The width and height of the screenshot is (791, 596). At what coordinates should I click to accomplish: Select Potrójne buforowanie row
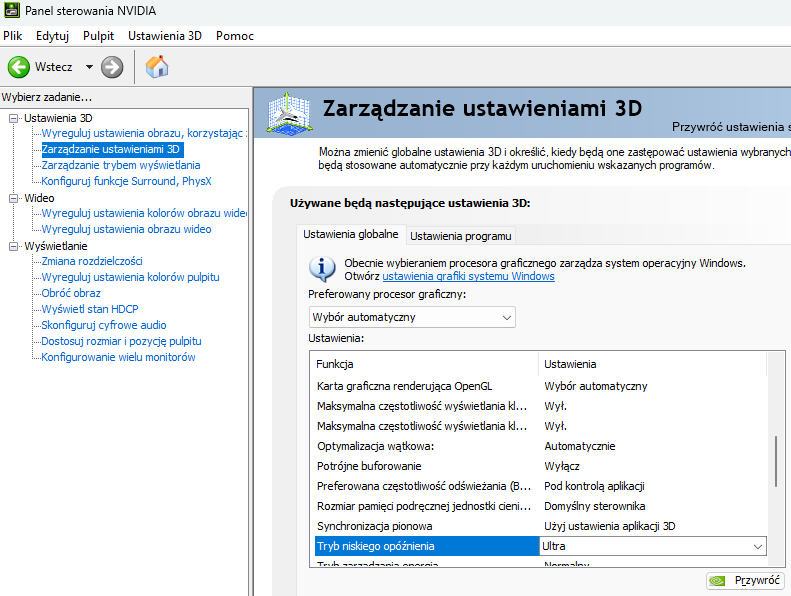pos(541,466)
